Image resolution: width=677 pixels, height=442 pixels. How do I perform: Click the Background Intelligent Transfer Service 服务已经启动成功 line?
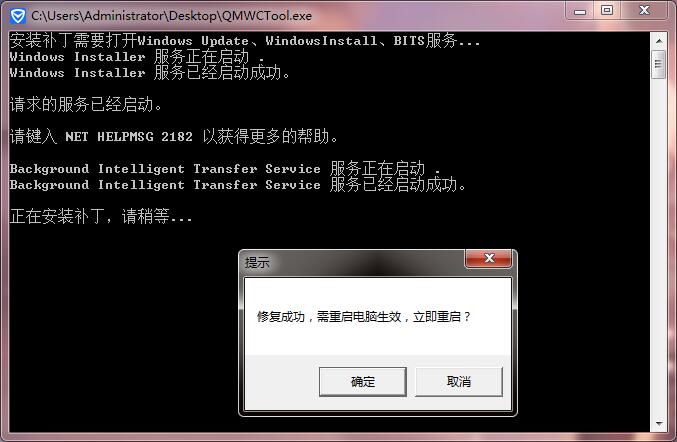click(x=238, y=185)
